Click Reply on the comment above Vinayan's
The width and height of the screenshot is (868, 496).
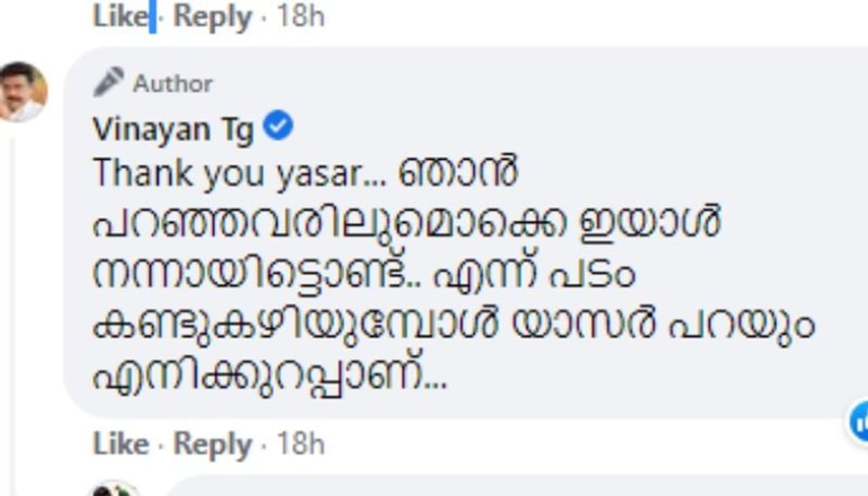[212, 16]
